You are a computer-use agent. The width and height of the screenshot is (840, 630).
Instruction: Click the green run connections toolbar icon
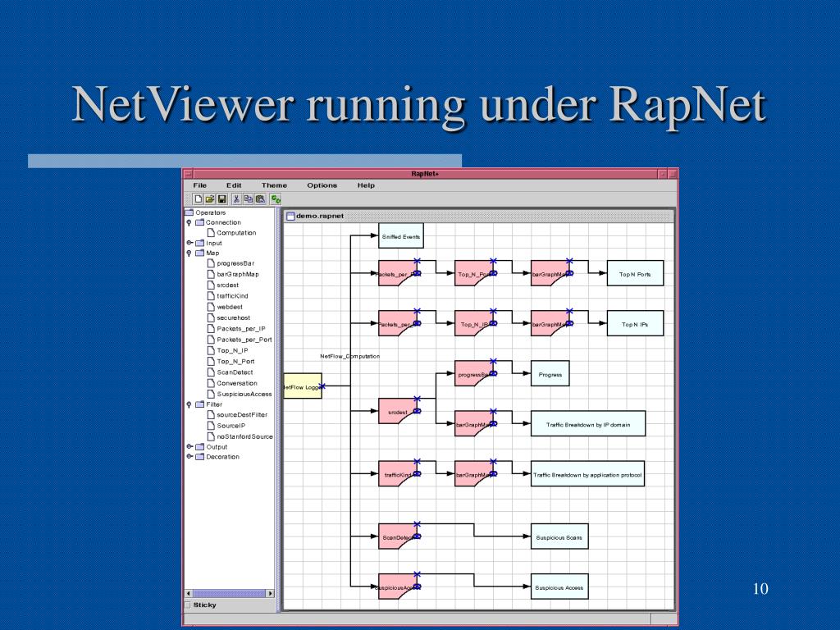coord(276,199)
